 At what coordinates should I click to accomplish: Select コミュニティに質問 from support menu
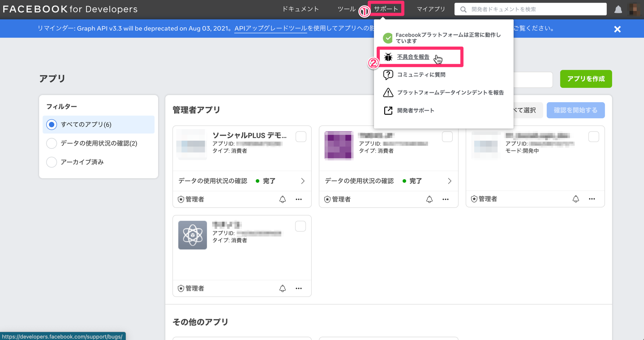pos(421,75)
